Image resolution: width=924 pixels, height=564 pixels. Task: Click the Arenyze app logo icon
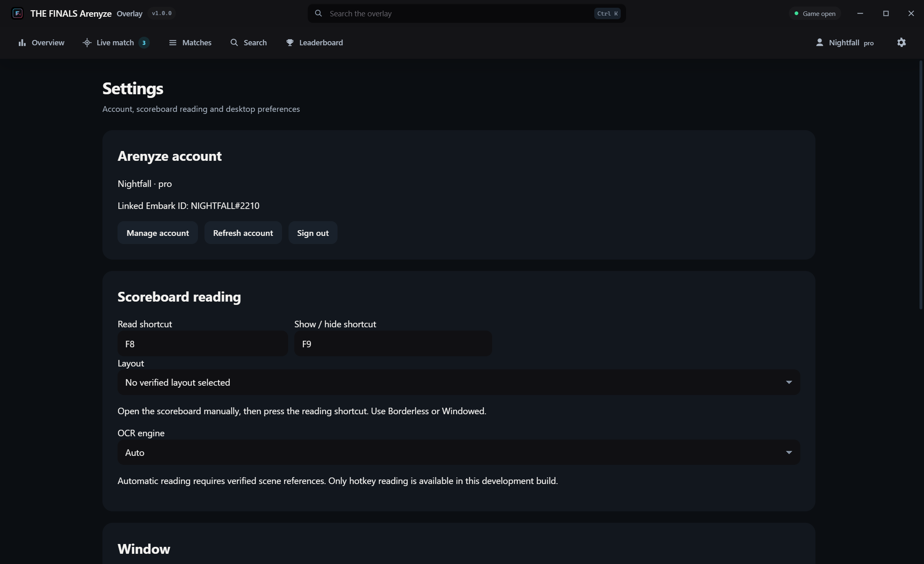pos(17,13)
